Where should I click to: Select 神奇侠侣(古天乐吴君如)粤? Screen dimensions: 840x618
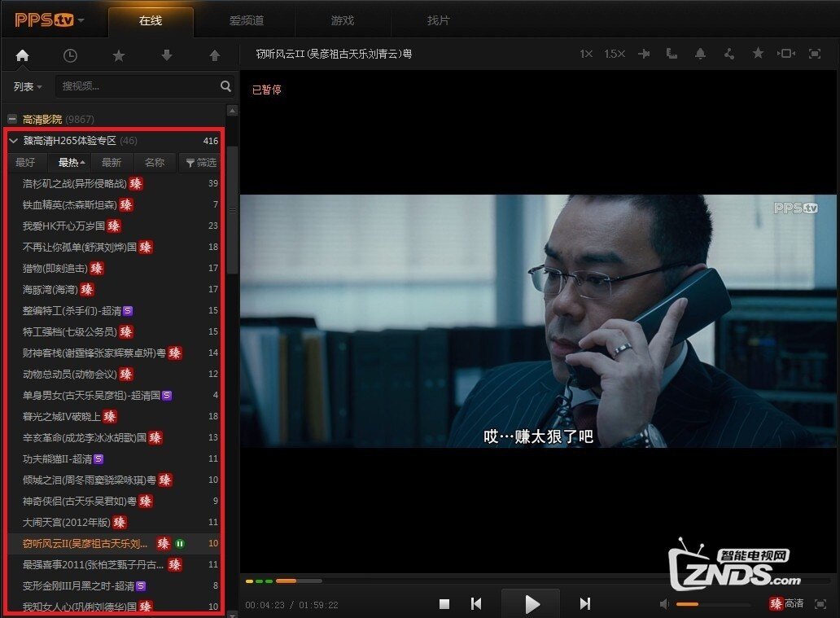click(116, 501)
